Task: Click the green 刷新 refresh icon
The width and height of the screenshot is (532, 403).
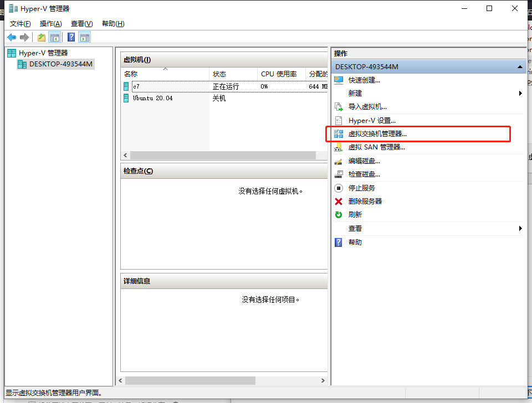Action: click(339, 215)
